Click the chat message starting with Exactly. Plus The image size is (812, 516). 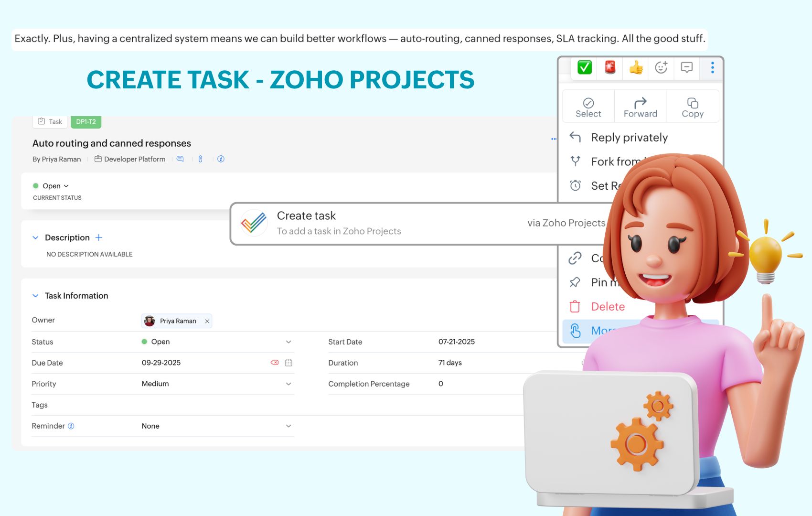coord(360,39)
